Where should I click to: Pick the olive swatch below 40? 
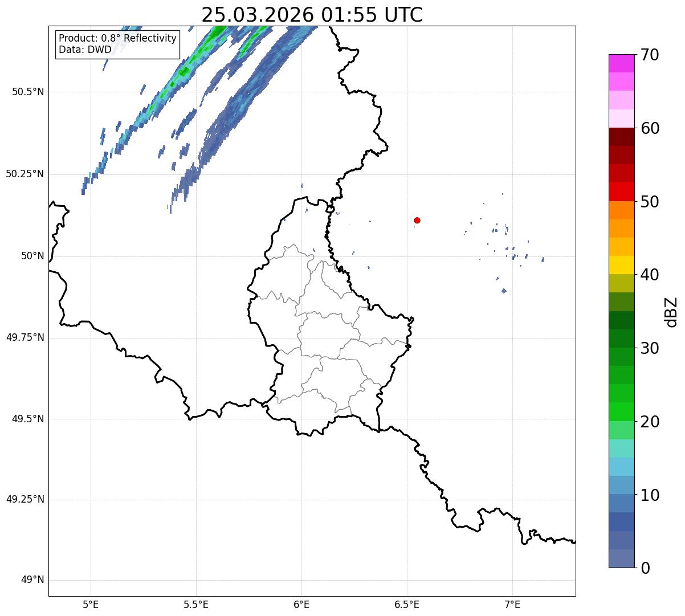coord(621,284)
